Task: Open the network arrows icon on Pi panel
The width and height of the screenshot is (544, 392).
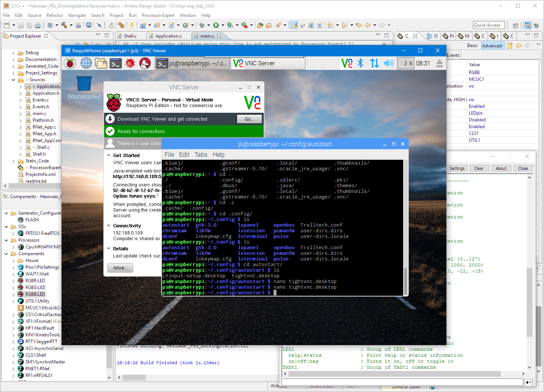Action: [375, 63]
